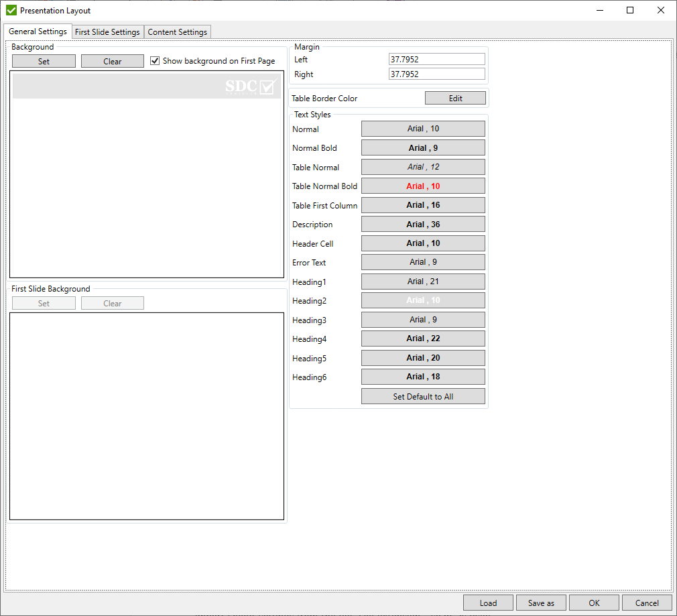The height and width of the screenshot is (616, 677).
Task: Configure the Heading1 text style
Action: (423, 281)
